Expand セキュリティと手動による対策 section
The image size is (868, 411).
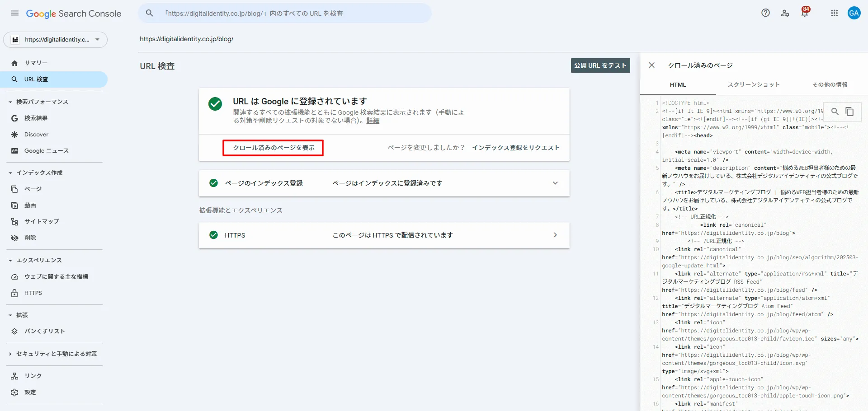10,354
